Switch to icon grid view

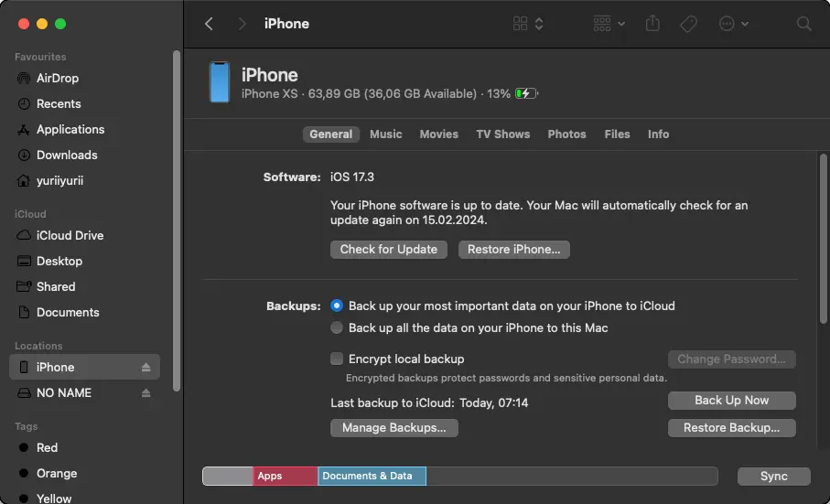pyautogui.click(x=521, y=23)
